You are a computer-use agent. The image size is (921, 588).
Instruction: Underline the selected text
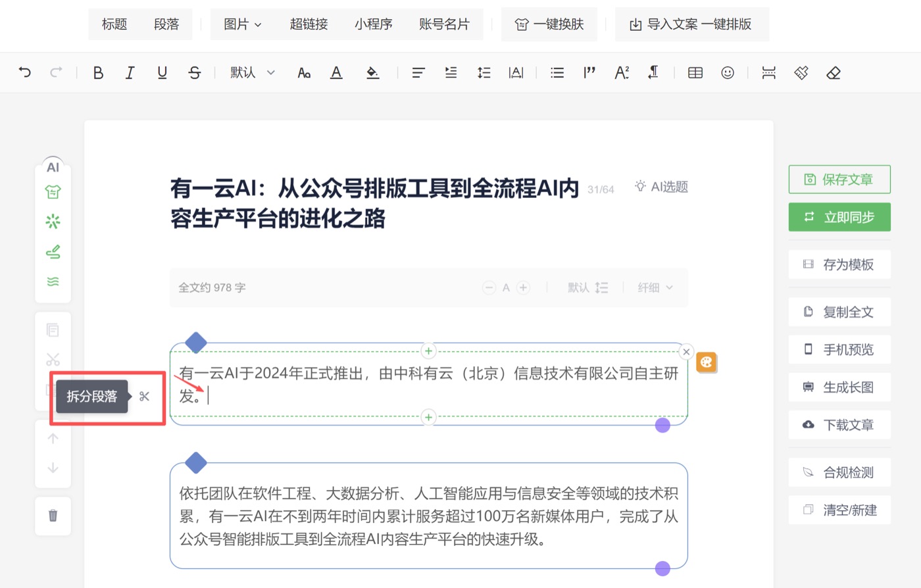coord(162,72)
